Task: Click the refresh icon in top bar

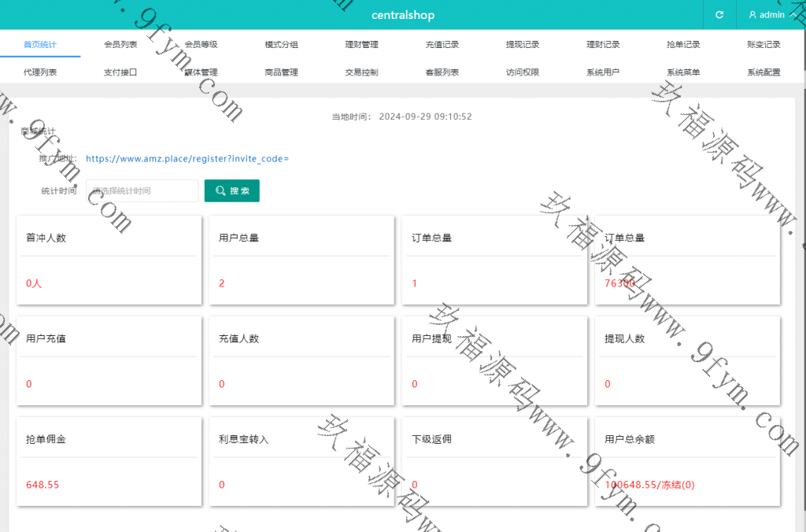Action: (719, 15)
